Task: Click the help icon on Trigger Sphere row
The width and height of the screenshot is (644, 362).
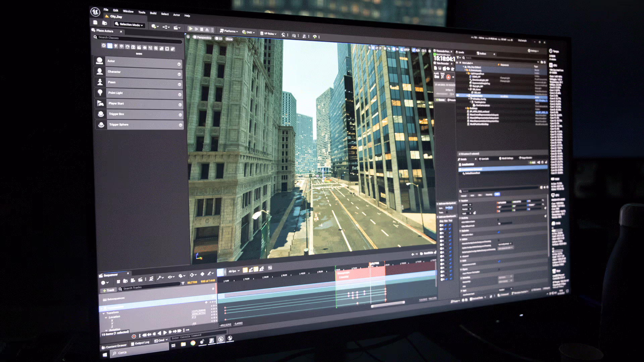Action: pyautogui.click(x=180, y=125)
